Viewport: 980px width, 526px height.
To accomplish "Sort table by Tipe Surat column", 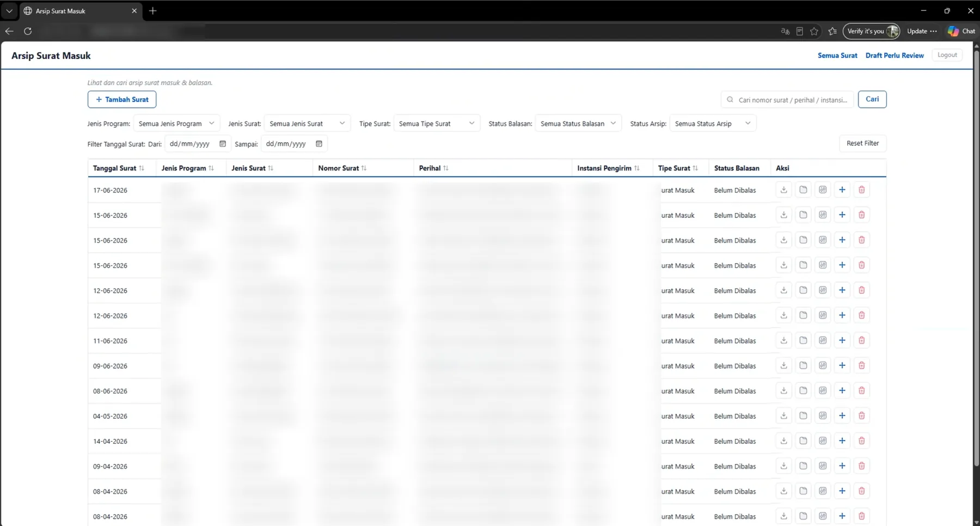I will (x=695, y=168).
